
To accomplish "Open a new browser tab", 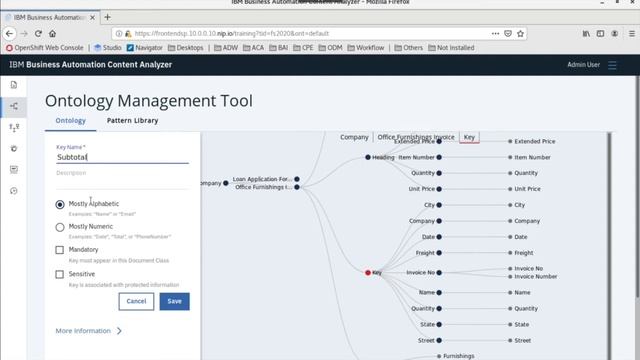I will [107, 17].
